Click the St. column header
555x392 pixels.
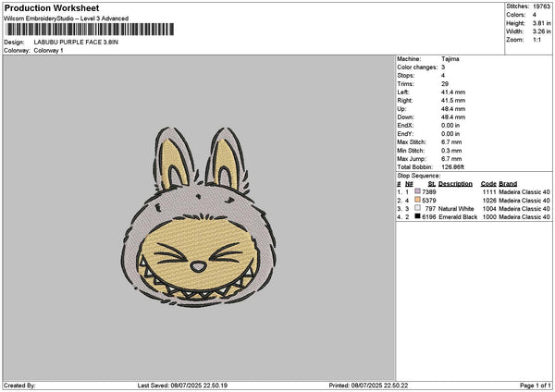pyautogui.click(x=431, y=183)
